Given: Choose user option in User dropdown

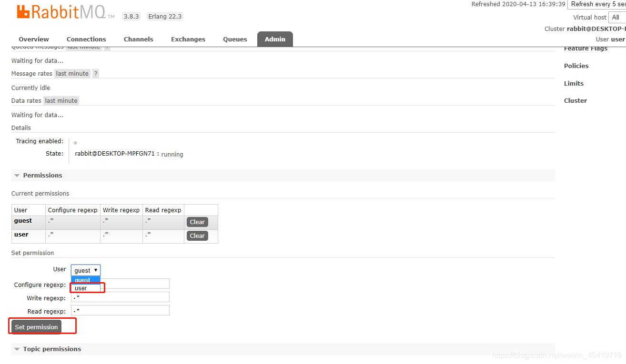Looking at the screenshot, I should tap(86, 288).
